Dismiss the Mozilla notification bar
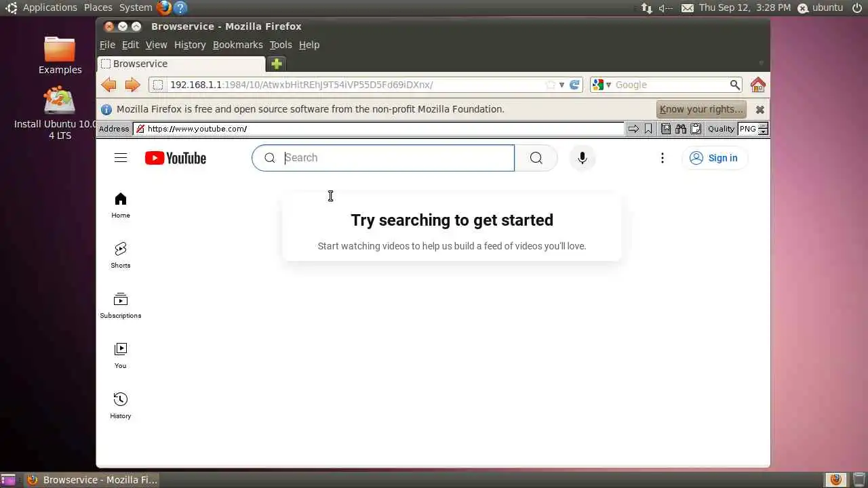Image resolution: width=868 pixels, height=488 pixels. pyautogui.click(x=760, y=109)
